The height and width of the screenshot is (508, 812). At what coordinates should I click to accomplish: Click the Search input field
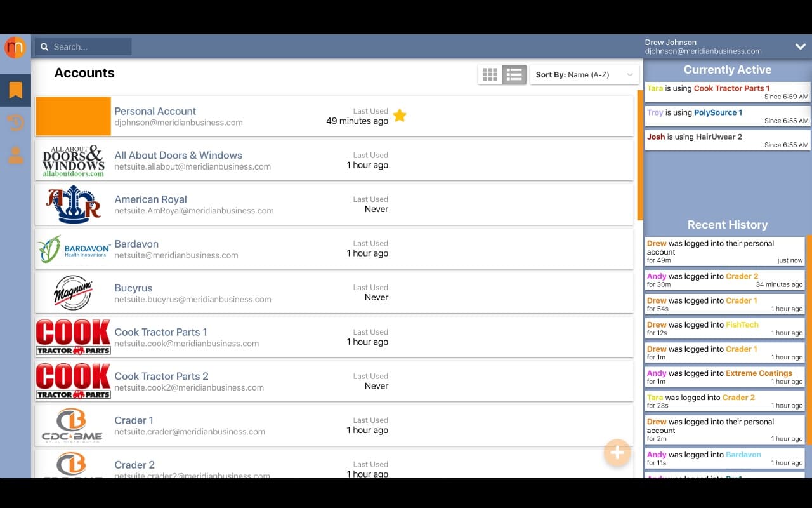coord(83,47)
